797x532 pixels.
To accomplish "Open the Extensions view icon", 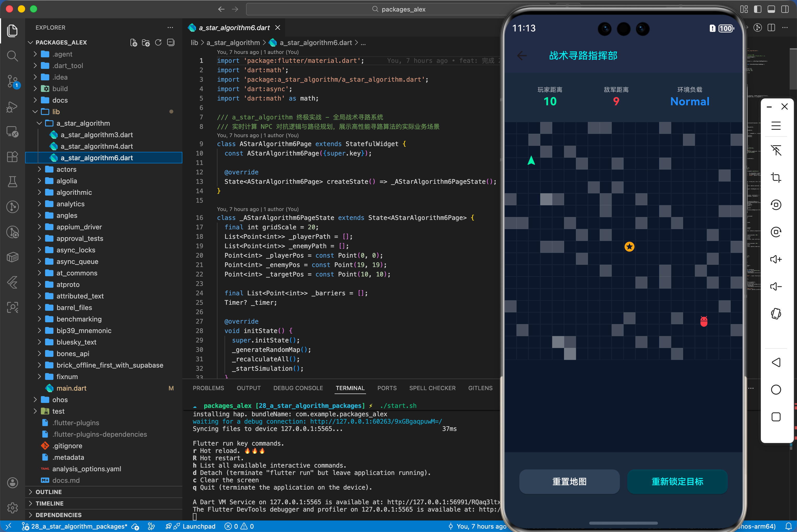I will (13, 157).
